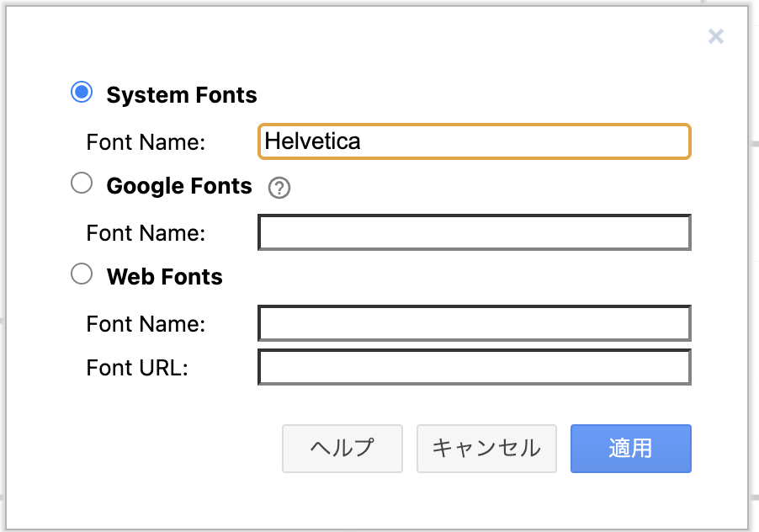Switch to the Web Fonts option
This screenshot has height=532, width=759.
point(82,274)
